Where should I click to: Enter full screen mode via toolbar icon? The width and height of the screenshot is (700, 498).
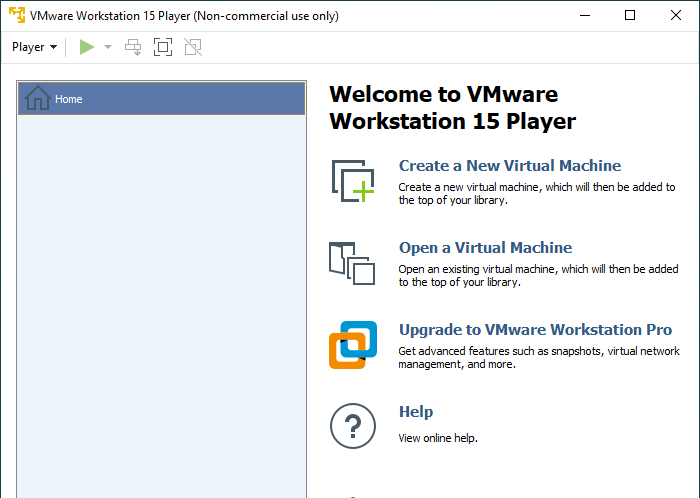(163, 47)
